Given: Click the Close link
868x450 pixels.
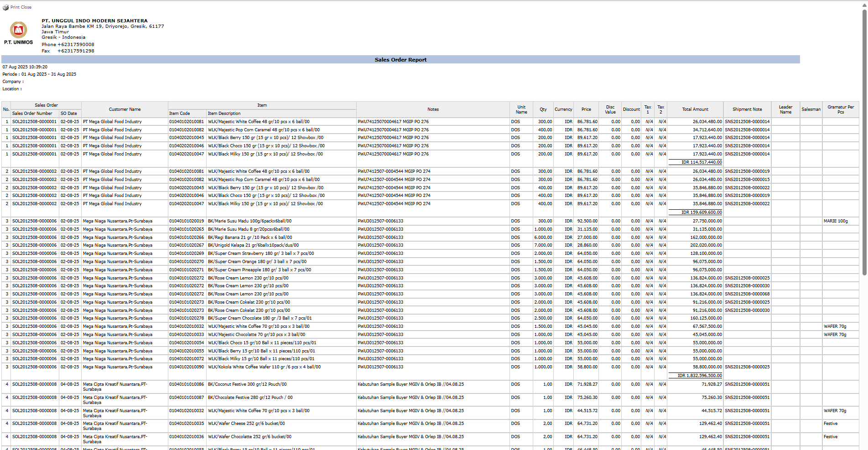Looking at the screenshot, I should [x=26, y=7].
